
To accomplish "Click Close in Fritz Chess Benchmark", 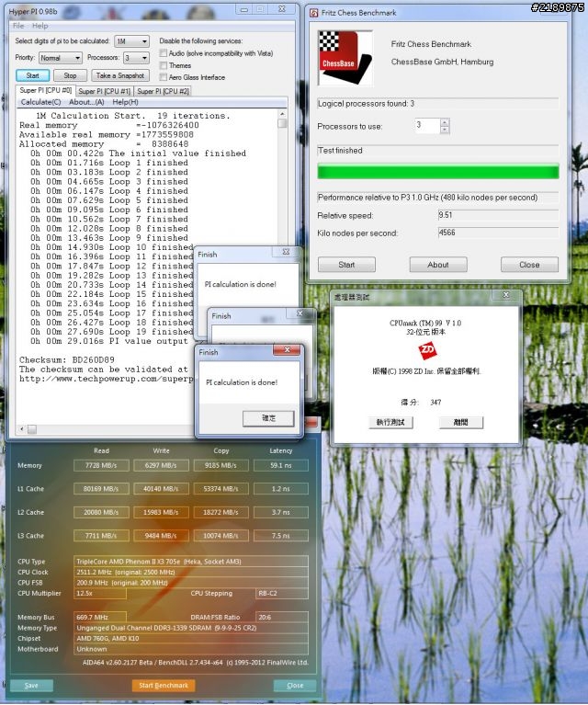I will pyautogui.click(x=529, y=265).
